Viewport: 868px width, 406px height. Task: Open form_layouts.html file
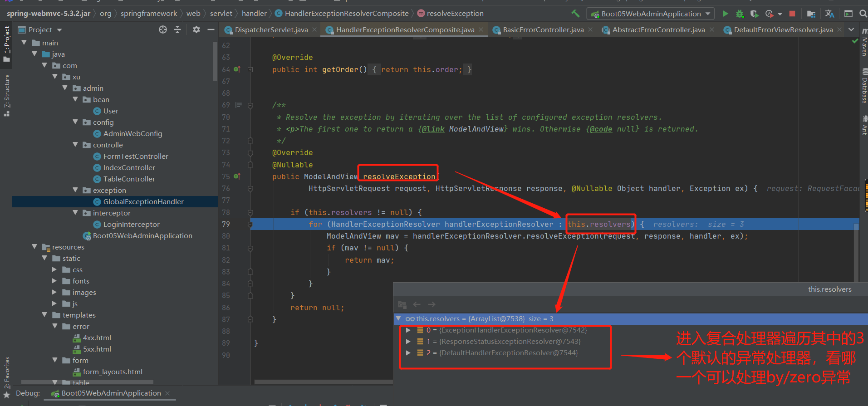113,372
